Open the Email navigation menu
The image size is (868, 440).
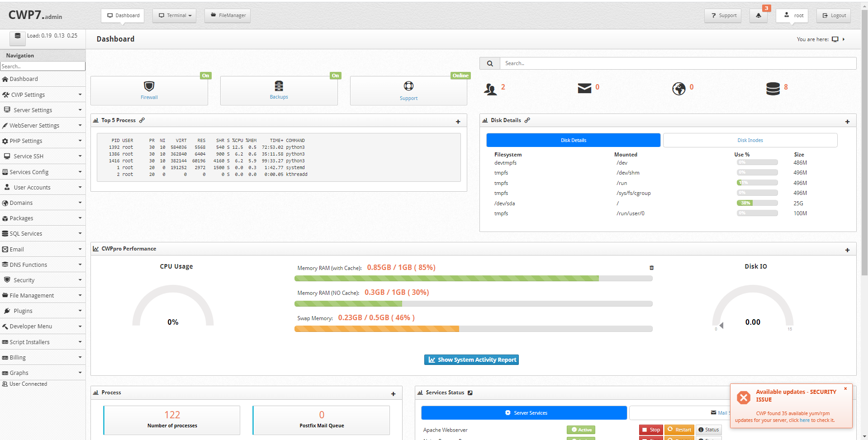pos(43,249)
